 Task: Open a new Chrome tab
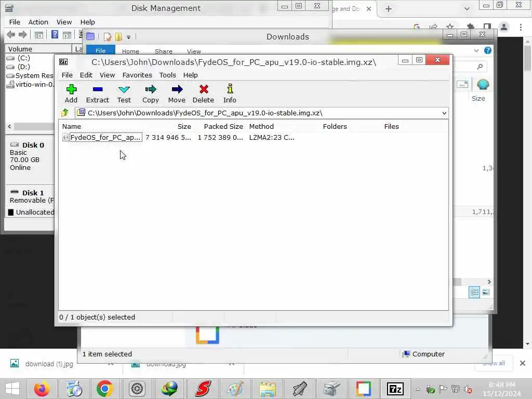[x=389, y=9]
